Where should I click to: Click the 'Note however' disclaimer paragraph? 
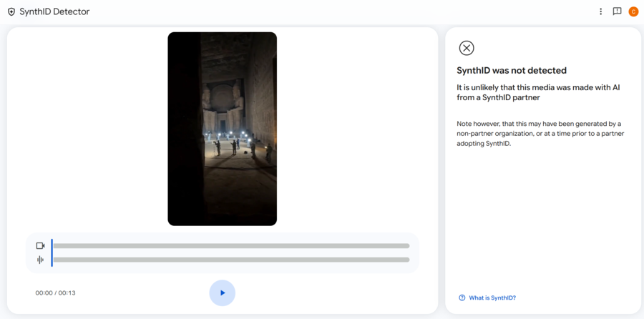540,134
